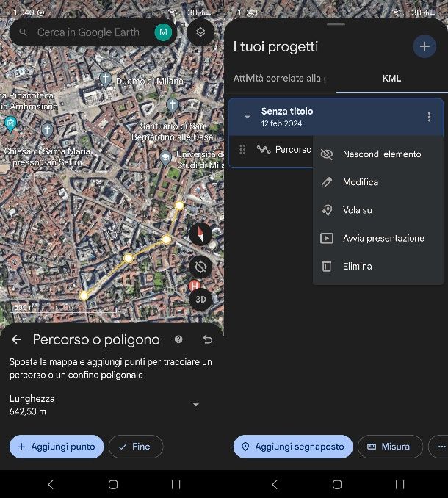Viewport: 448px width, 498px height.
Task: Grab the Percorso row drag handle
Action: click(x=242, y=149)
